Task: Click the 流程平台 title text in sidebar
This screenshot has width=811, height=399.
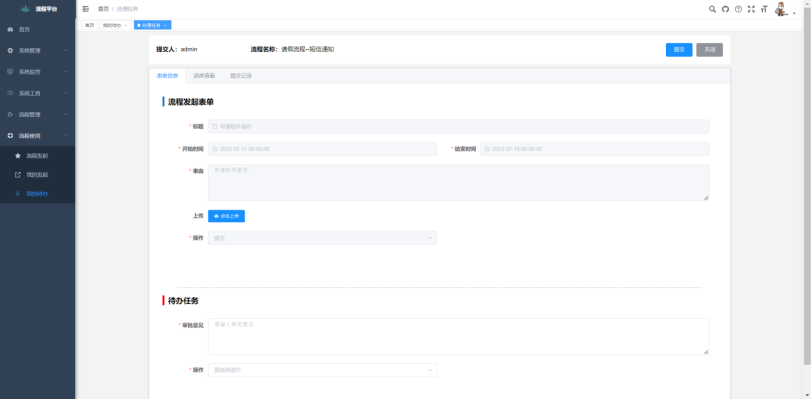Action: point(47,9)
